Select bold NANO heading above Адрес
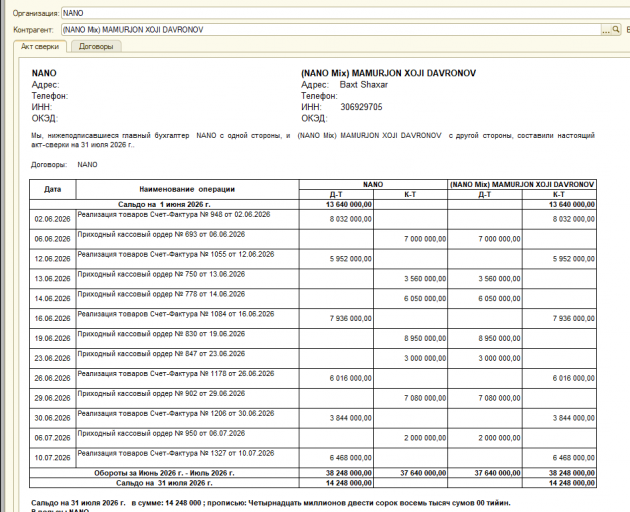The width and height of the screenshot is (630, 512). [44, 73]
